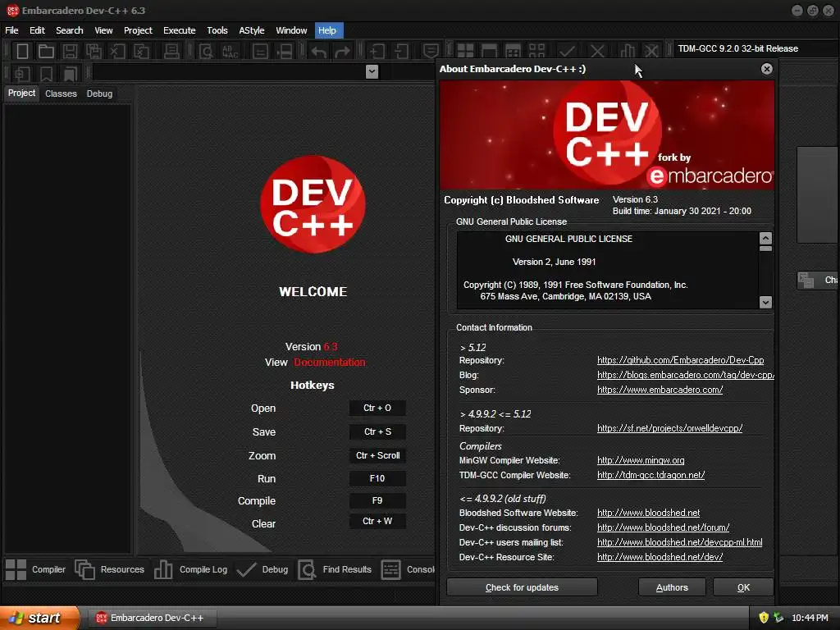Open the Debug bottom panel tab
The image size is (840, 630).
262,569
